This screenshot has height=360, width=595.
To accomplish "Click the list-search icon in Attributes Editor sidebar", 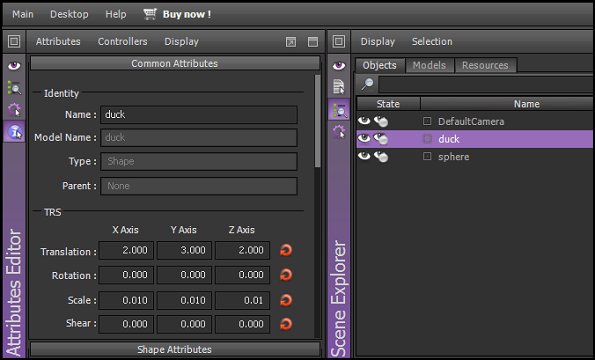I will 14,88.
